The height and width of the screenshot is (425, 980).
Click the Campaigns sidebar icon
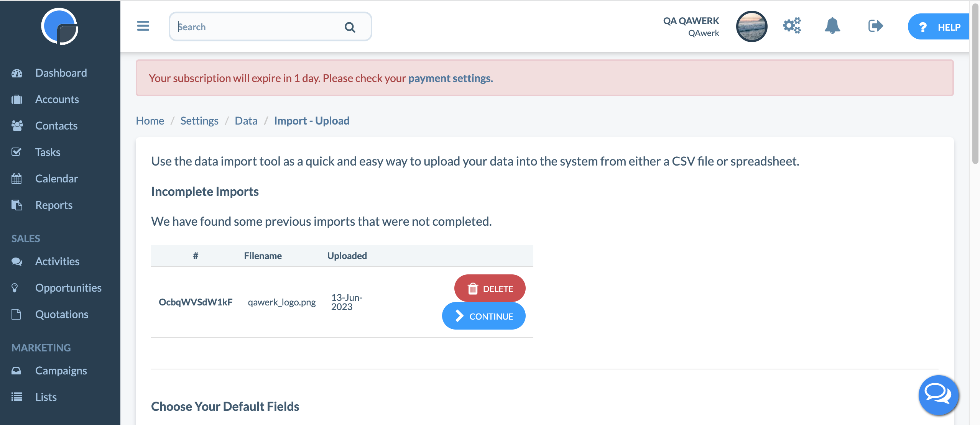click(x=17, y=370)
